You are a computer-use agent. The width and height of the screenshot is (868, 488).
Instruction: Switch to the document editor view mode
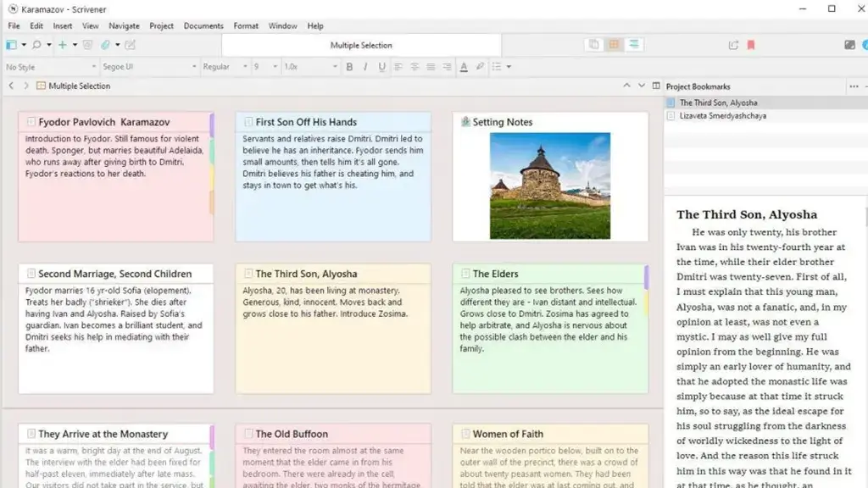(x=592, y=43)
